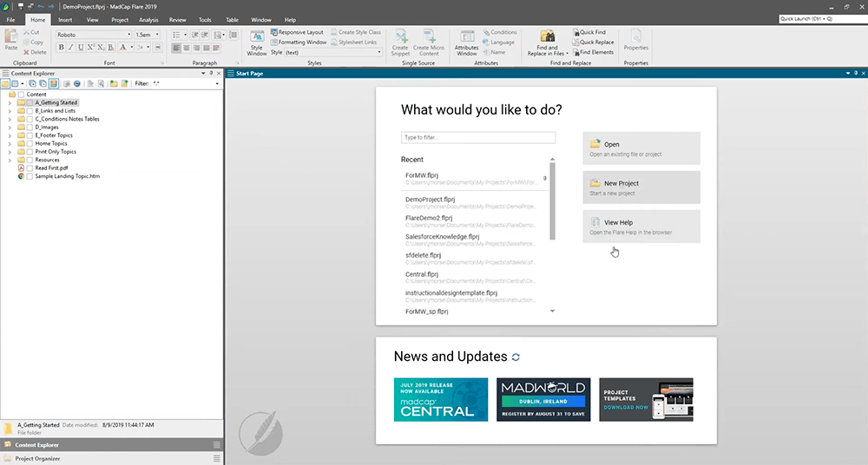Click the New Project button

(x=641, y=187)
